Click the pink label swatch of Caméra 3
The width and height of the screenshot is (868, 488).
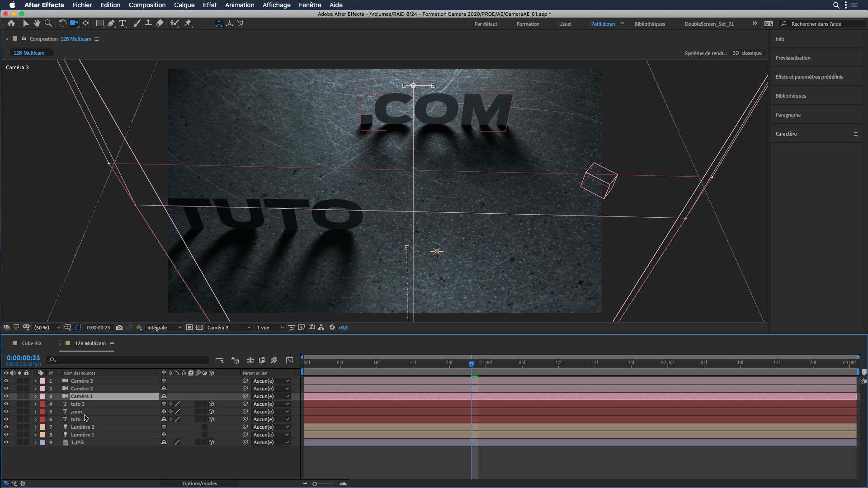[x=42, y=381]
